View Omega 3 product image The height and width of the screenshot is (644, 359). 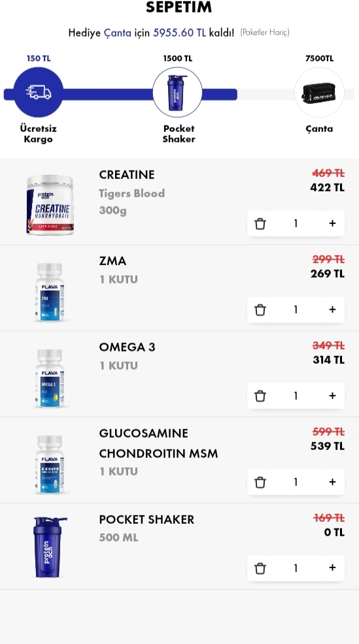click(x=50, y=378)
